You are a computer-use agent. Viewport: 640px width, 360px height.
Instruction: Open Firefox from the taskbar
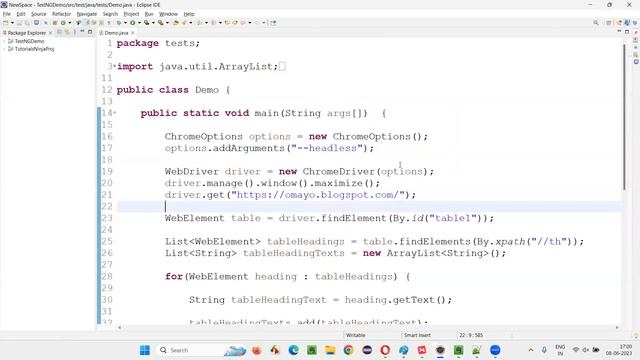tap(257, 350)
